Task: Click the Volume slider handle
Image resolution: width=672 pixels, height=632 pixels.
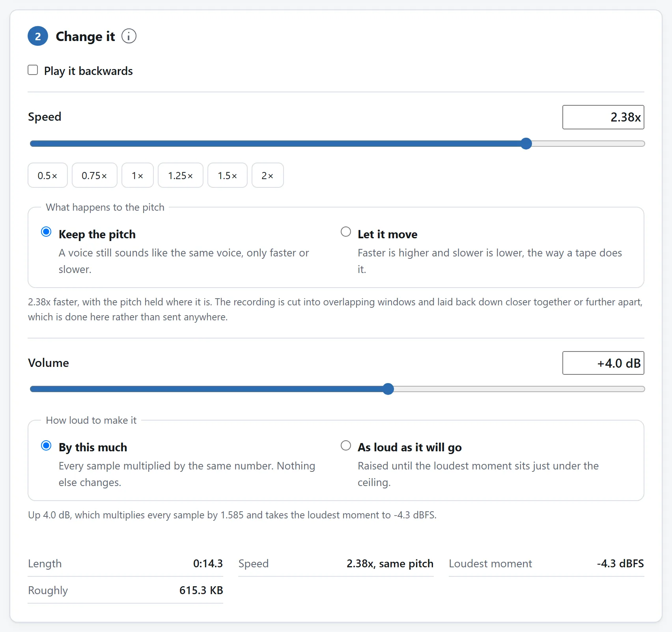Action: coord(388,389)
